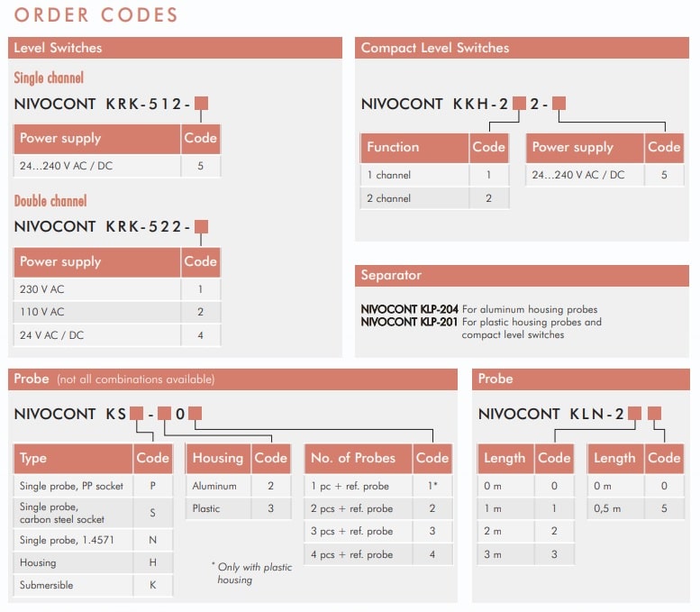This screenshot has height=612, width=700.
Task: Select Single probe, carbon steel socket row
Action: [x=94, y=513]
